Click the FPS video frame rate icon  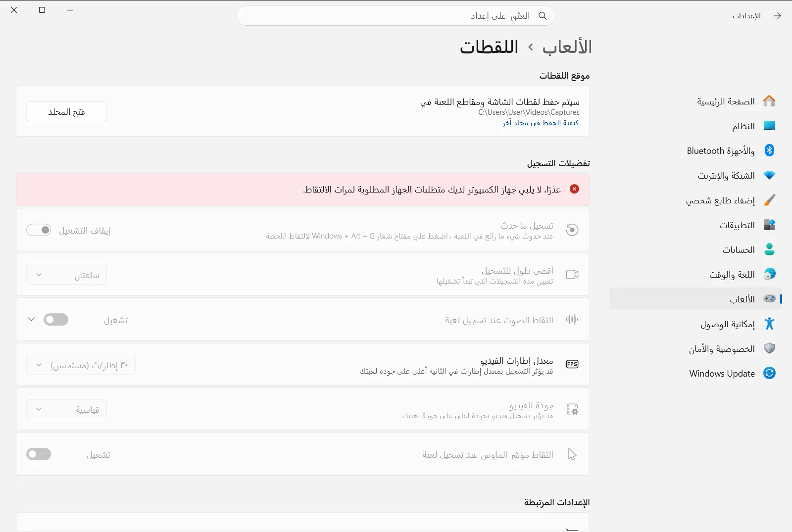tap(572, 364)
